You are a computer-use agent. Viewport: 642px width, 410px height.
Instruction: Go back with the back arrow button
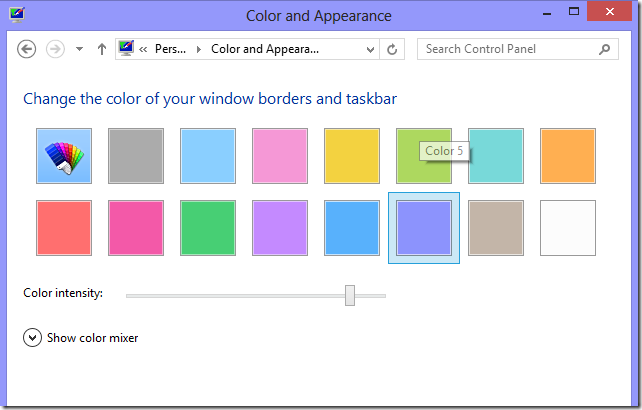27,49
